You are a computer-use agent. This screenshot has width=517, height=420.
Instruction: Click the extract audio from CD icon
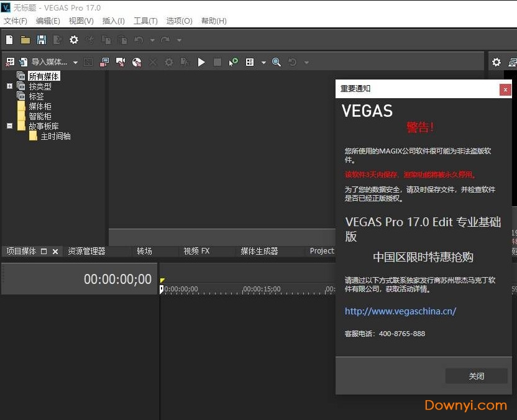[x=137, y=62]
